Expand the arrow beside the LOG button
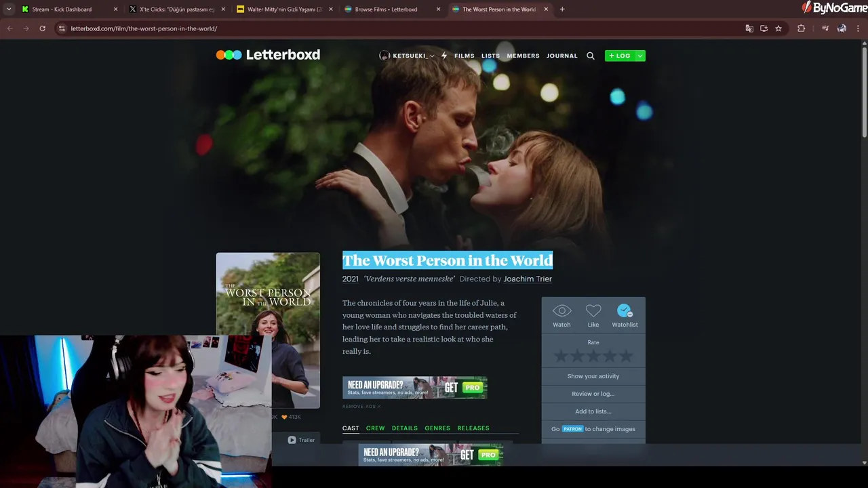 pos(639,56)
